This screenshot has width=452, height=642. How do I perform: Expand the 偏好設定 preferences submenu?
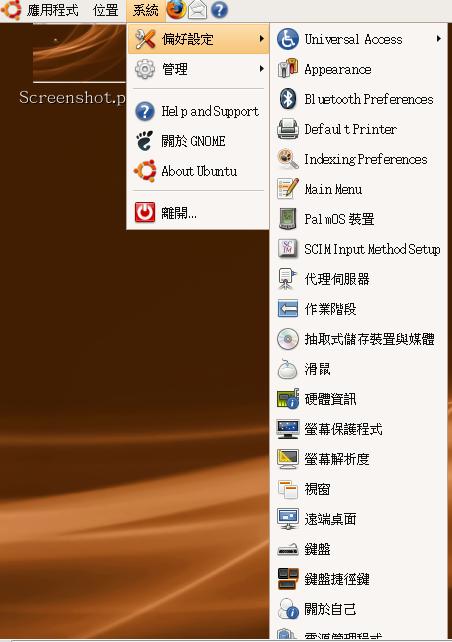[198, 39]
